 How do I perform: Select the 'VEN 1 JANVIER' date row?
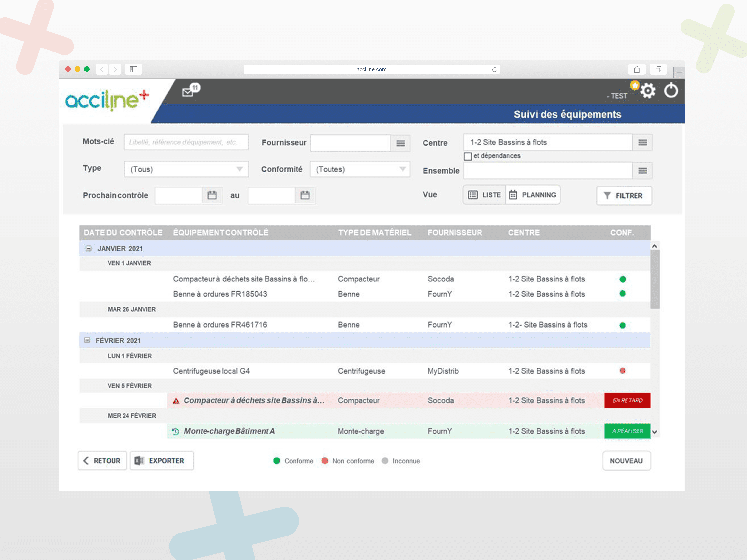click(x=365, y=263)
